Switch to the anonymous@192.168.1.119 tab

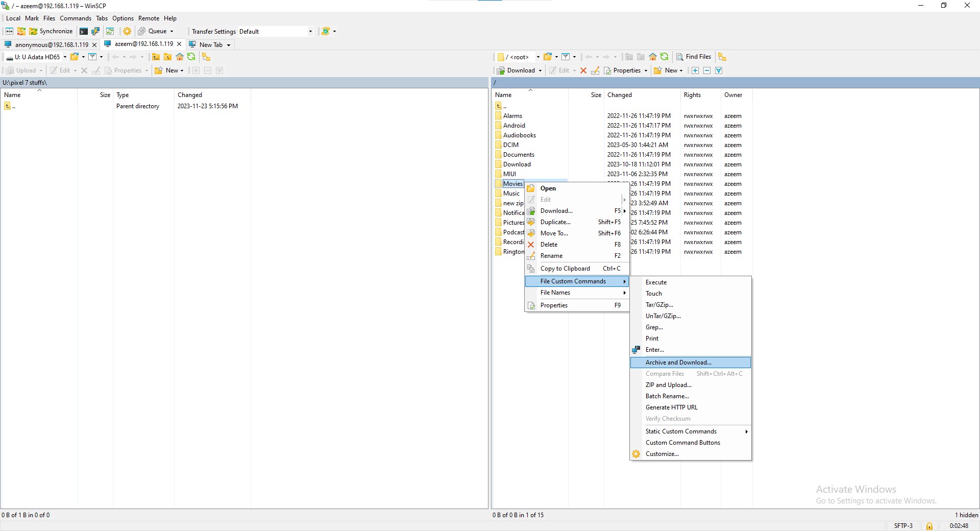[51, 44]
